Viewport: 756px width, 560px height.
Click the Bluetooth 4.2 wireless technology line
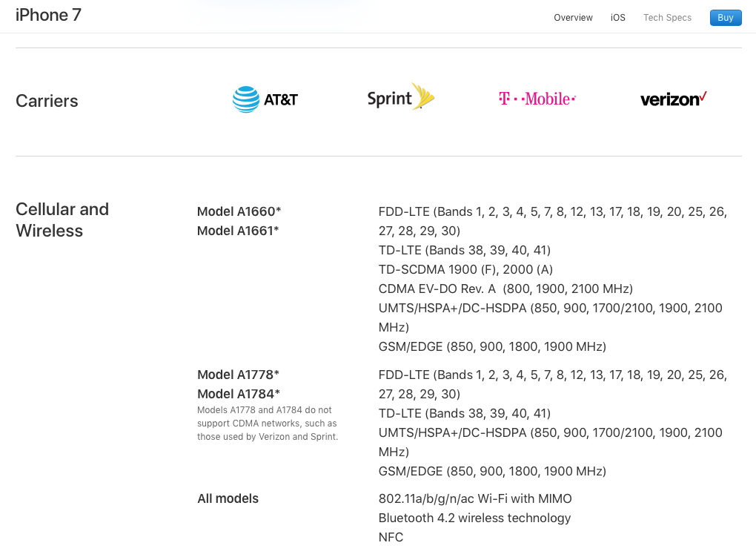point(474,518)
